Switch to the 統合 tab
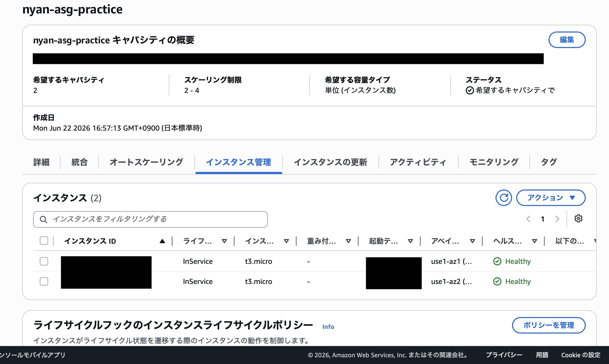609x364 pixels. tap(79, 162)
